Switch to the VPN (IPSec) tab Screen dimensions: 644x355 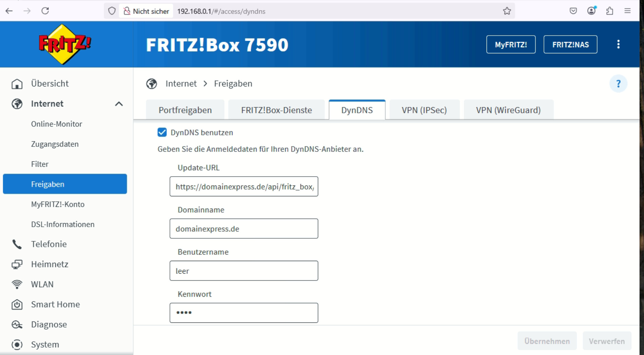(x=424, y=110)
